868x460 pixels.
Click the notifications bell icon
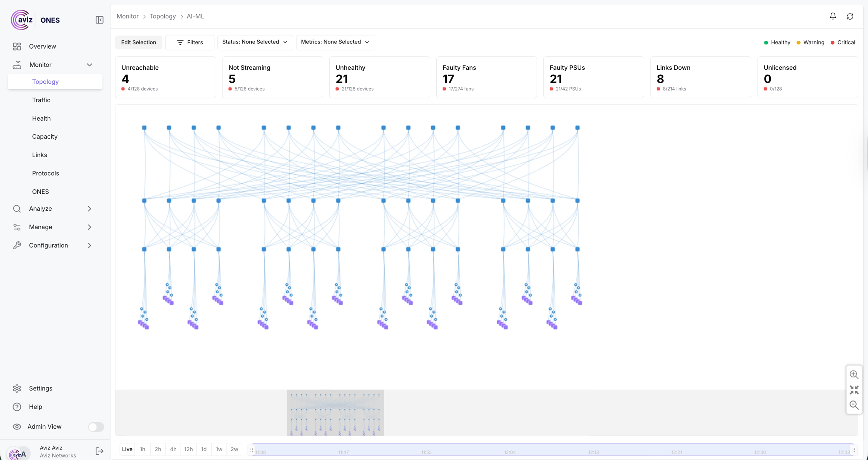point(833,16)
